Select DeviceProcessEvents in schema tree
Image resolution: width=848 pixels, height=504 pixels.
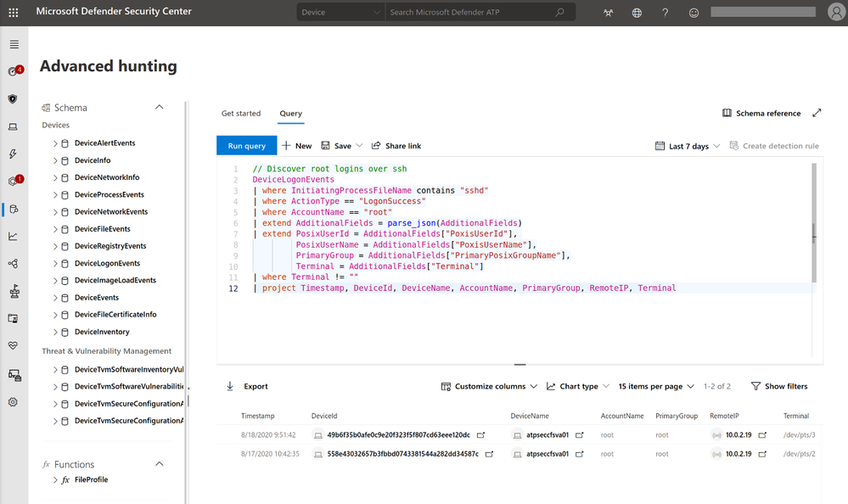110,194
